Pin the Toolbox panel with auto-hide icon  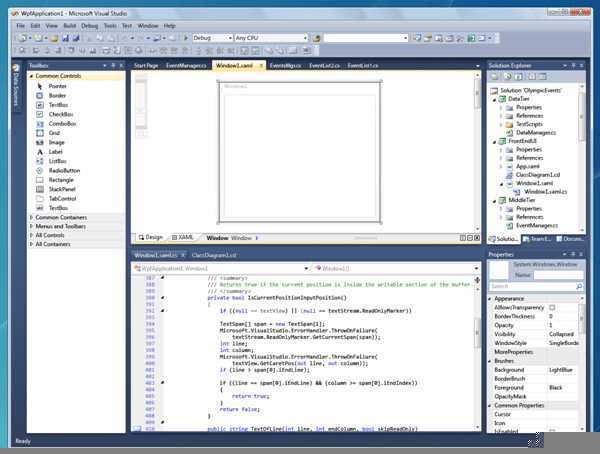113,65
